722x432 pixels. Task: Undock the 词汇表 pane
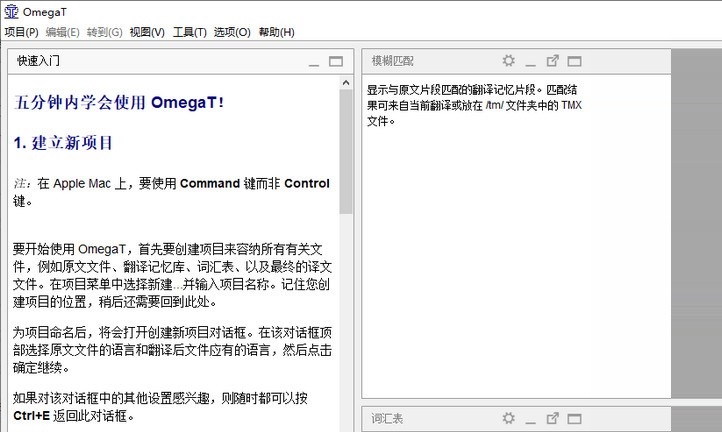click(553, 418)
